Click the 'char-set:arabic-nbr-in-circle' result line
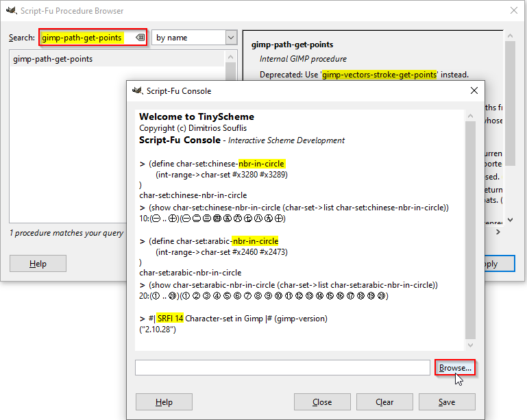The image size is (527, 420). tap(191, 273)
